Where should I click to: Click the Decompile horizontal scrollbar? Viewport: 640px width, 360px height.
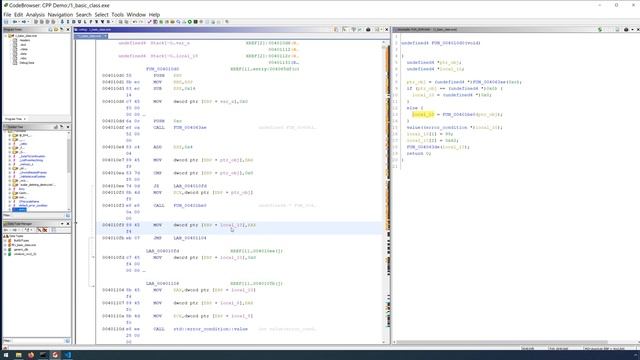(502, 342)
